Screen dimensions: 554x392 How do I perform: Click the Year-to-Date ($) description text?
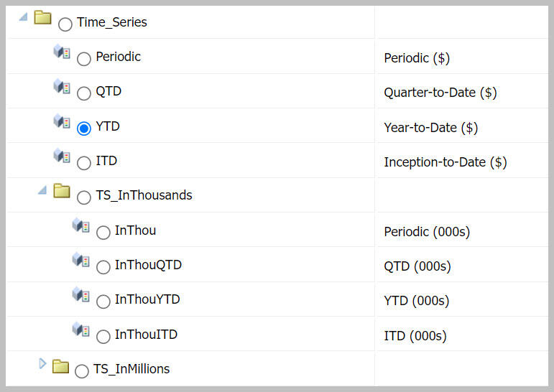[x=431, y=128]
